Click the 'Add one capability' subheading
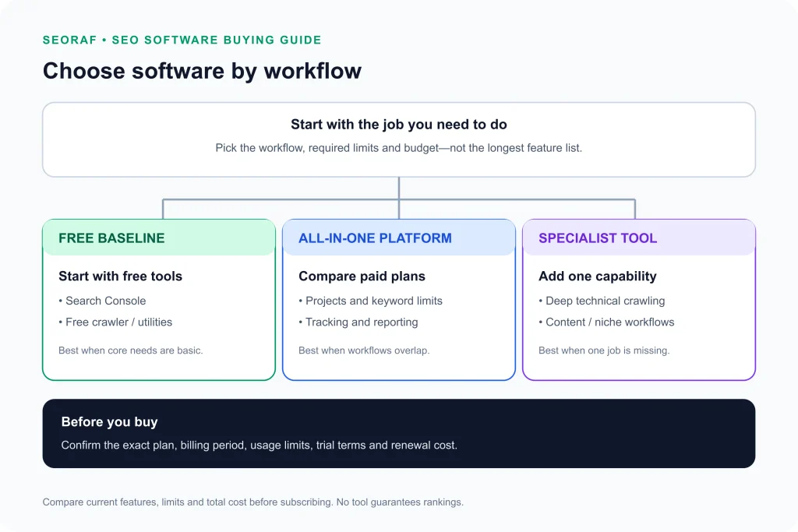Screen dimensions: 798x532 click(598, 277)
